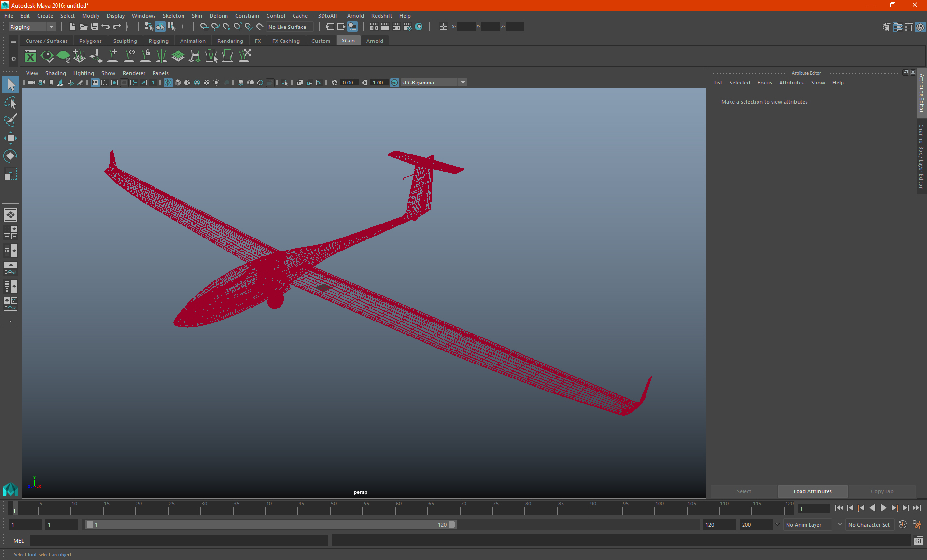Toggle select by object type mode

click(160, 27)
